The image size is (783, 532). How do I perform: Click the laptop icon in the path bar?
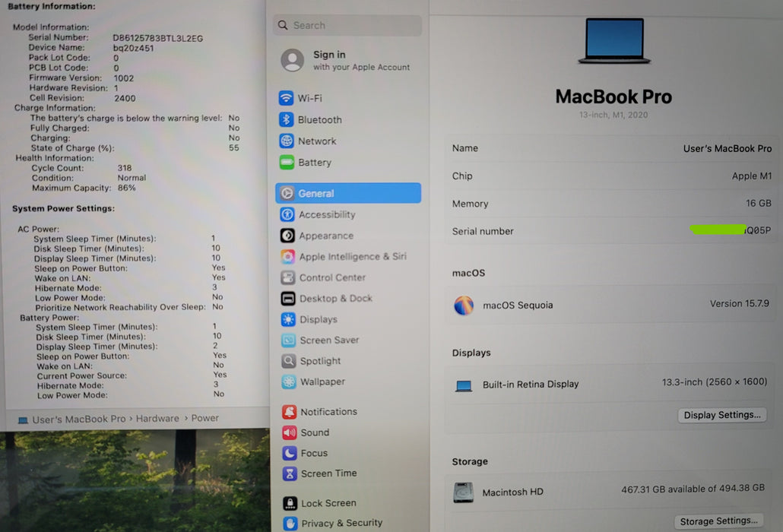click(23, 420)
